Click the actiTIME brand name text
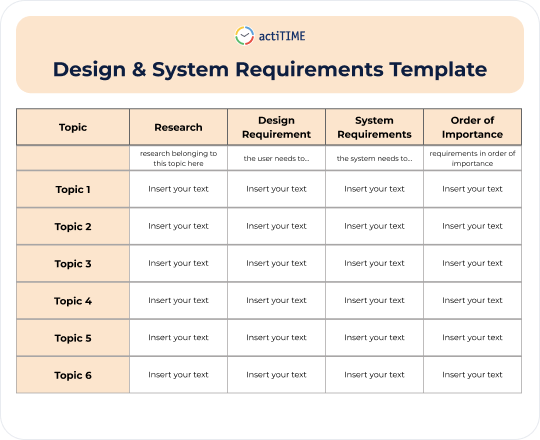This screenshot has width=540, height=440. click(x=282, y=36)
